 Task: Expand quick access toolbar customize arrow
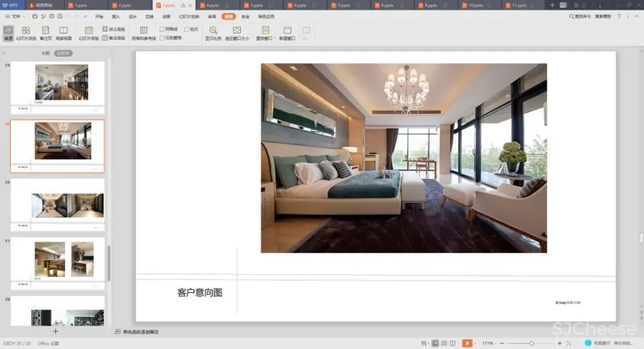[x=85, y=17]
